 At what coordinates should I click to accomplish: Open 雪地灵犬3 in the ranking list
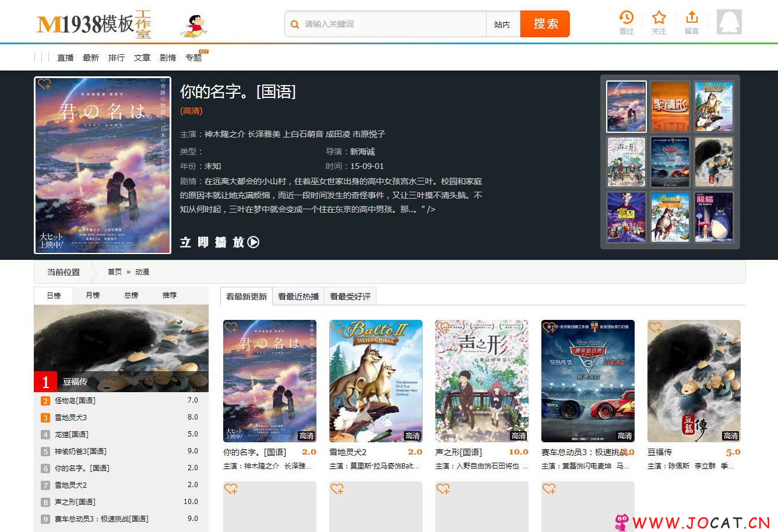(x=71, y=418)
